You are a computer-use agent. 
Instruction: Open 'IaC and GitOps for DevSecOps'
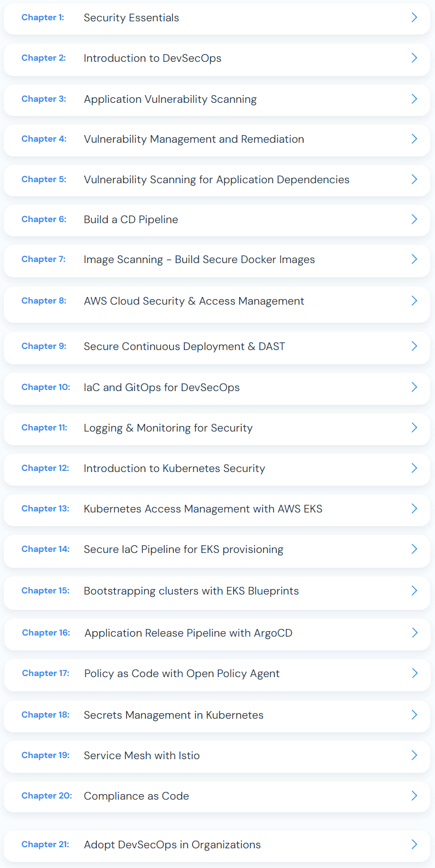pos(161,387)
